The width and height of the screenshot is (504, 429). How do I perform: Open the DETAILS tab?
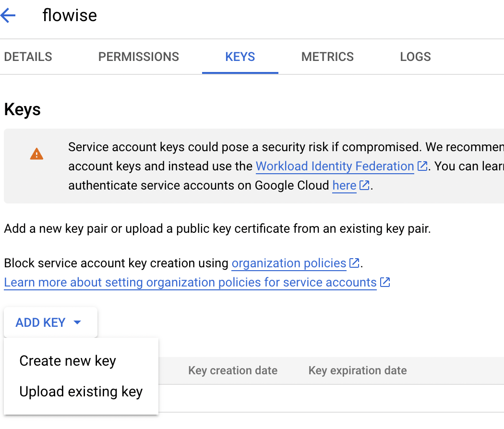pyautogui.click(x=28, y=57)
